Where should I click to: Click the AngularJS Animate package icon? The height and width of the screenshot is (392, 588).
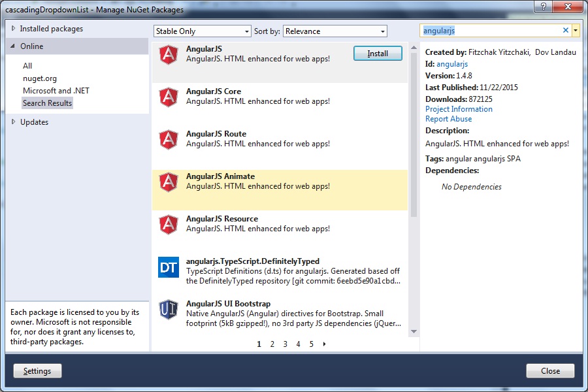click(168, 182)
